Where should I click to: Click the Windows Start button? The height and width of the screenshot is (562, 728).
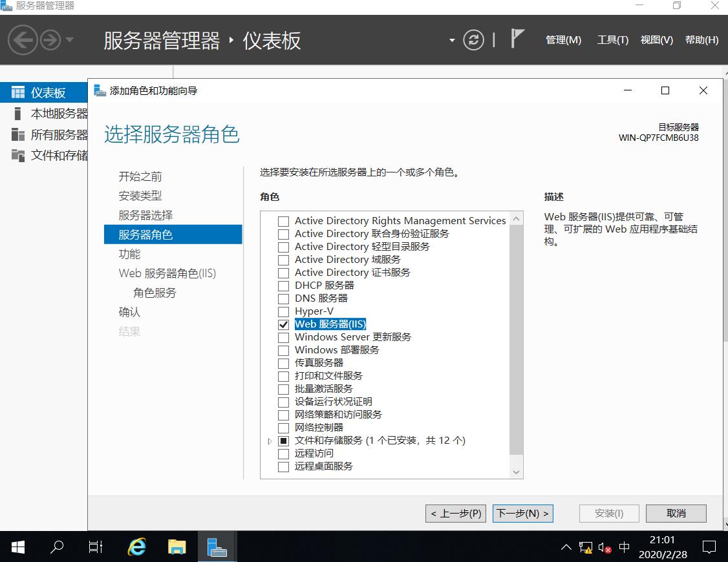tap(16, 546)
